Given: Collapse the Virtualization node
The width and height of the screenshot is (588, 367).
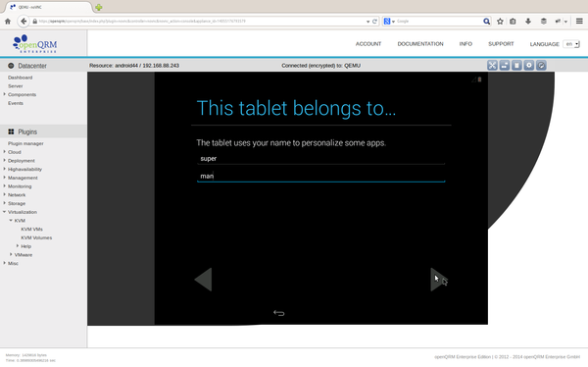Looking at the screenshot, I should coord(5,212).
